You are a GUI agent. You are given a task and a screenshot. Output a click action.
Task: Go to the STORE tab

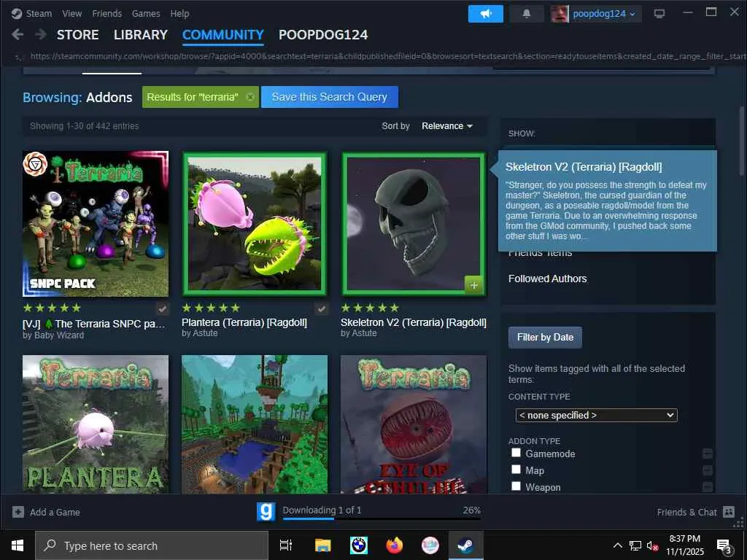click(77, 35)
